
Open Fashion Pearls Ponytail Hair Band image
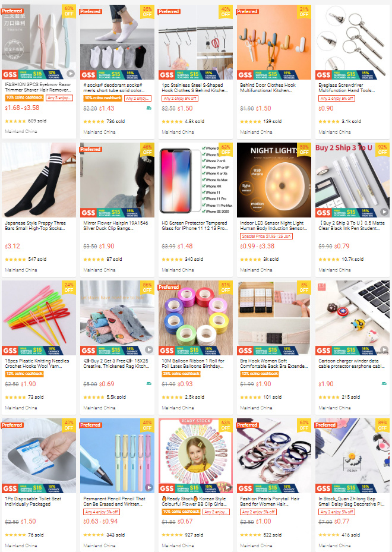coord(274,456)
